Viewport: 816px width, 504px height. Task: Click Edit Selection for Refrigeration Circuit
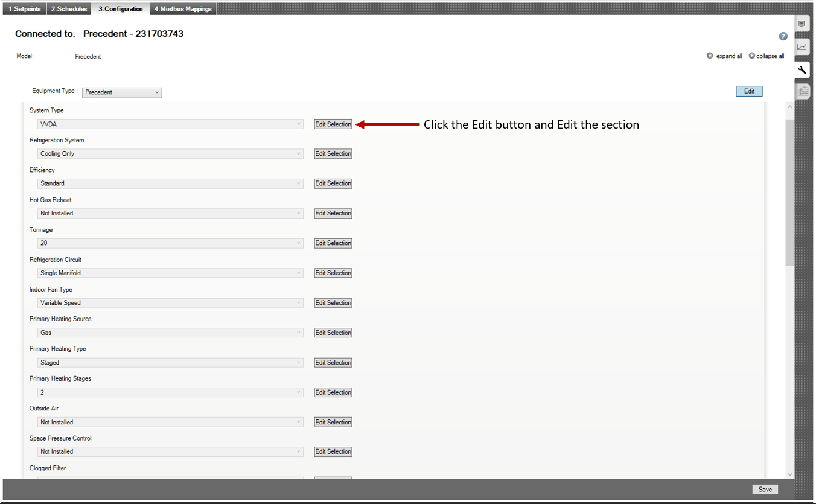(333, 273)
